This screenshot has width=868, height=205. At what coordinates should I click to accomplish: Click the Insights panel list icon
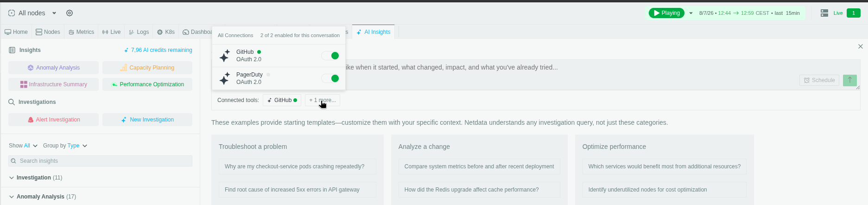pos(12,50)
